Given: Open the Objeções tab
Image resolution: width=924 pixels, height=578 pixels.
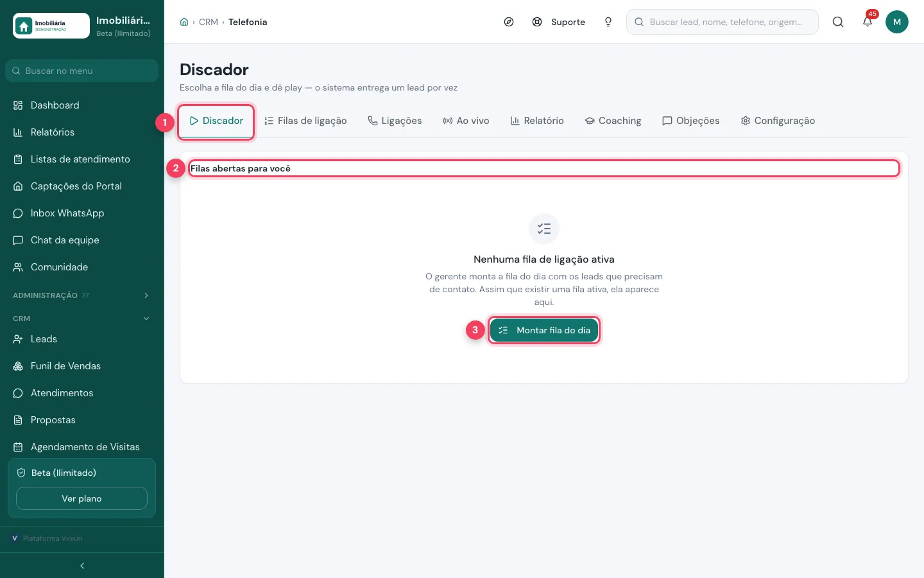Looking at the screenshot, I should tap(690, 121).
